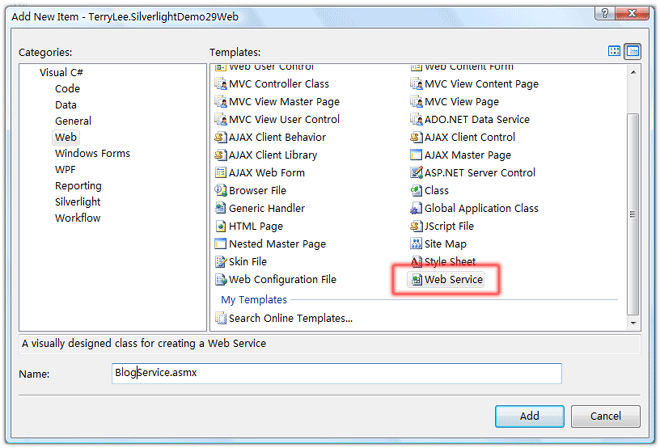Image resolution: width=660 pixels, height=448 pixels.
Task: Click the Add button
Action: tap(530, 416)
